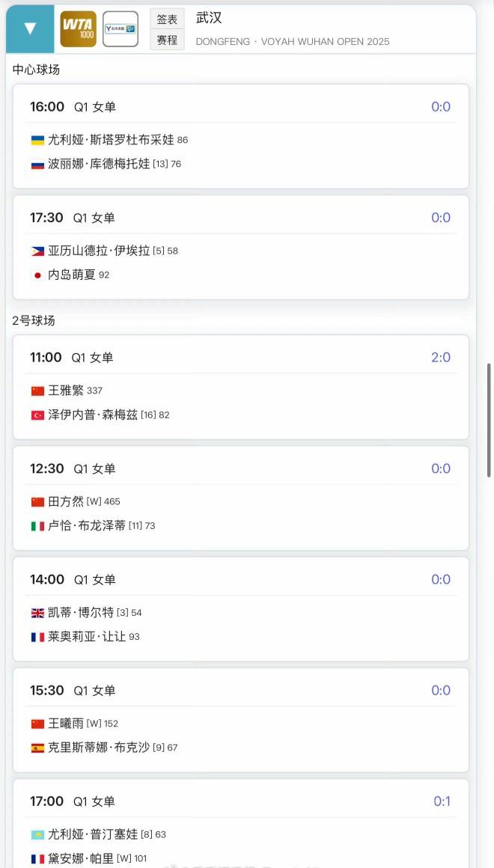Expand the tournament selector triangle
This screenshot has width=494, height=868.
click(x=30, y=29)
